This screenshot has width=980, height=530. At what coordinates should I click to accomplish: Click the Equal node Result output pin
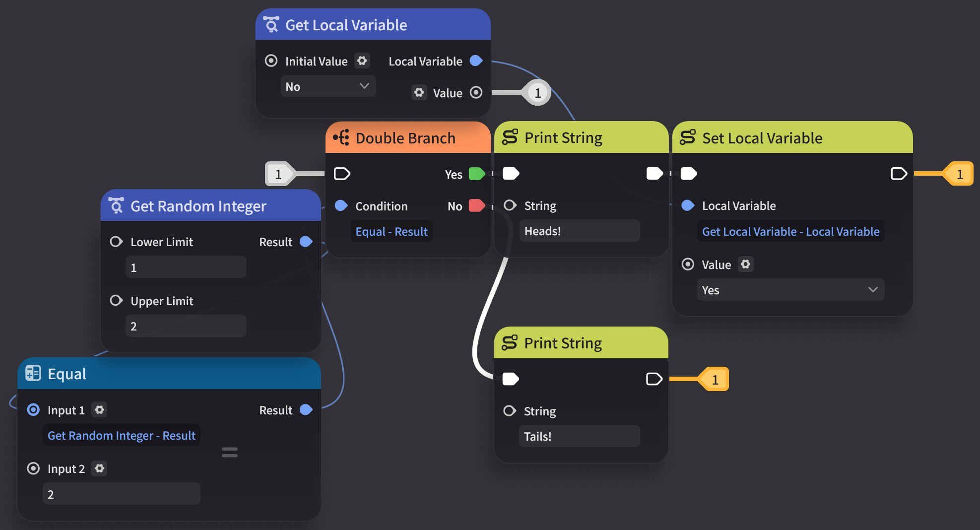(306, 409)
